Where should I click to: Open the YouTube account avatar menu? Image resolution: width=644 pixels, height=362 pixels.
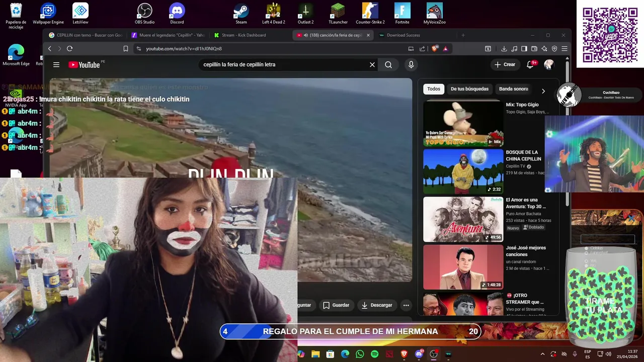pos(549,64)
